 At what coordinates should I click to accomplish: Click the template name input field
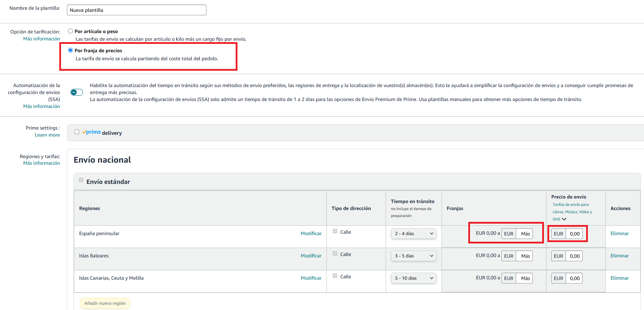click(x=137, y=10)
